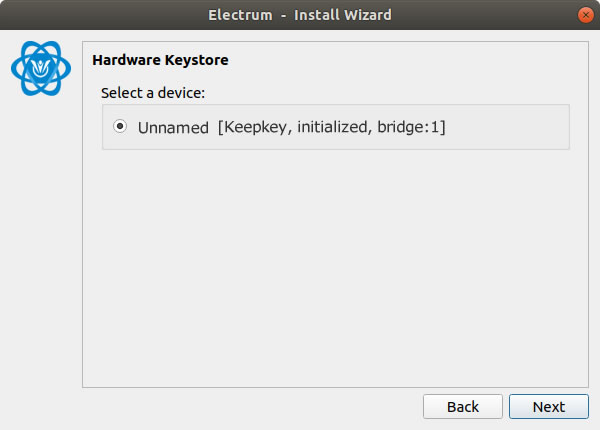This screenshot has width=600, height=430.
Task: Click the "Hardware Keystore" heading
Action: pyautogui.click(x=160, y=60)
